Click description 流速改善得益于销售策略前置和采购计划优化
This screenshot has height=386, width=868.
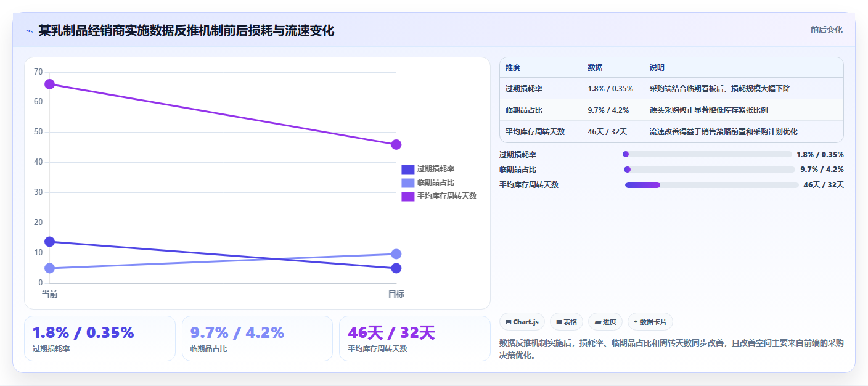[x=724, y=132]
